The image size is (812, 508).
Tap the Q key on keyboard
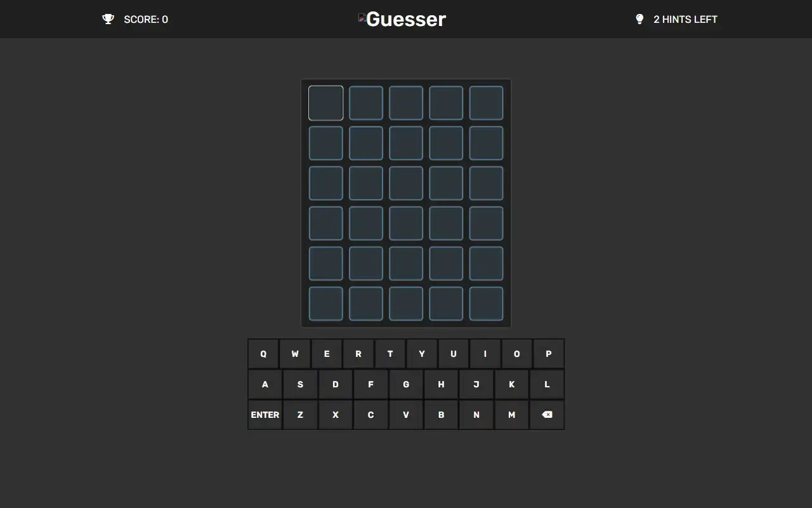(263, 354)
